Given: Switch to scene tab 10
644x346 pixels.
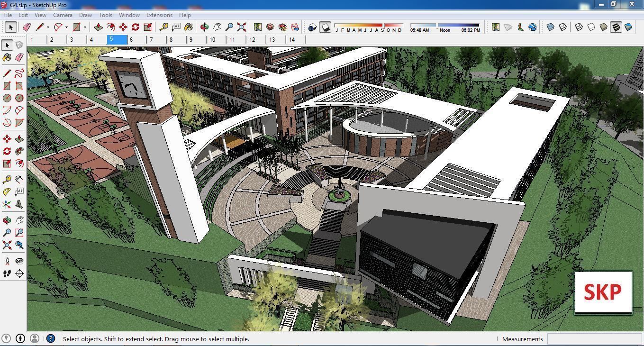Looking at the screenshot, I should (217, 40).
